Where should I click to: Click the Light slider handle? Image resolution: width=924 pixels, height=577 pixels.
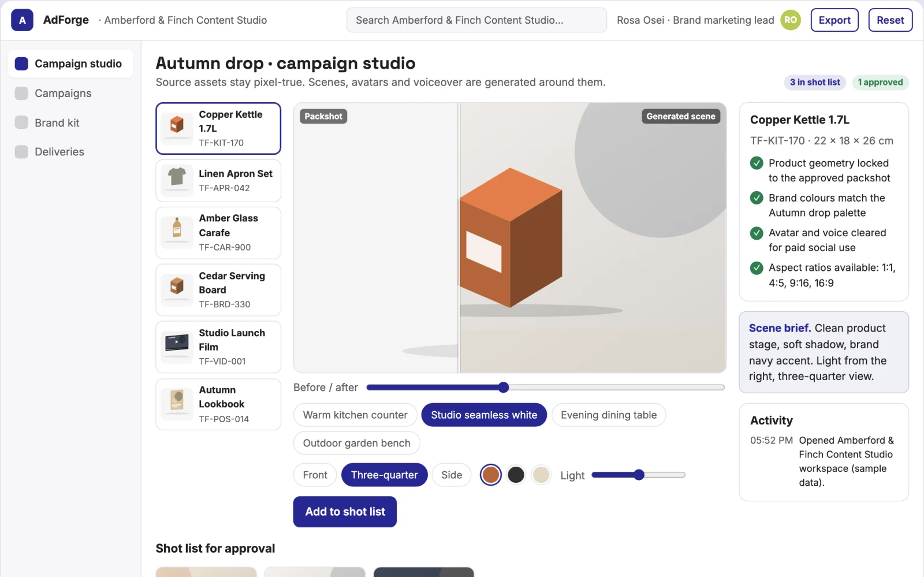(639, 475)
